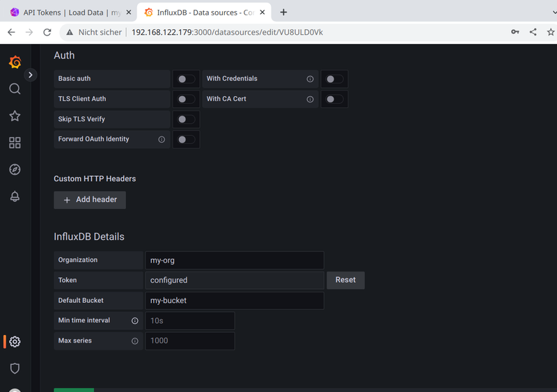
Task: Go forward in browser history
Action: point(29,32)
